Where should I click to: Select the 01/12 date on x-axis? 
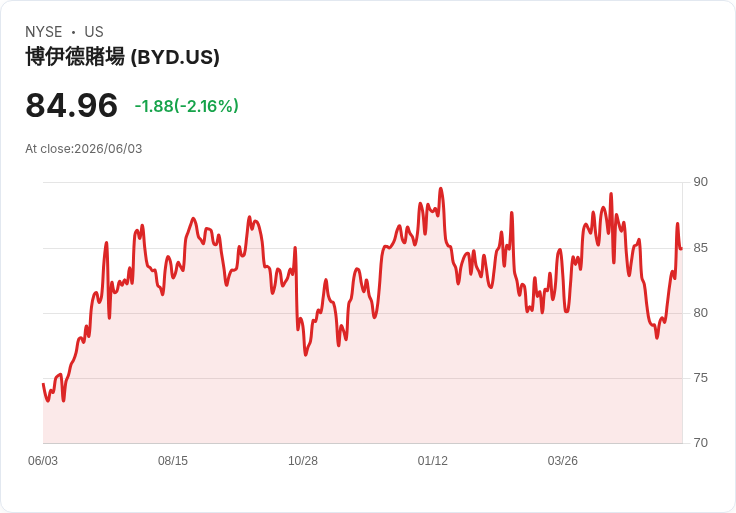click(433, 461)
